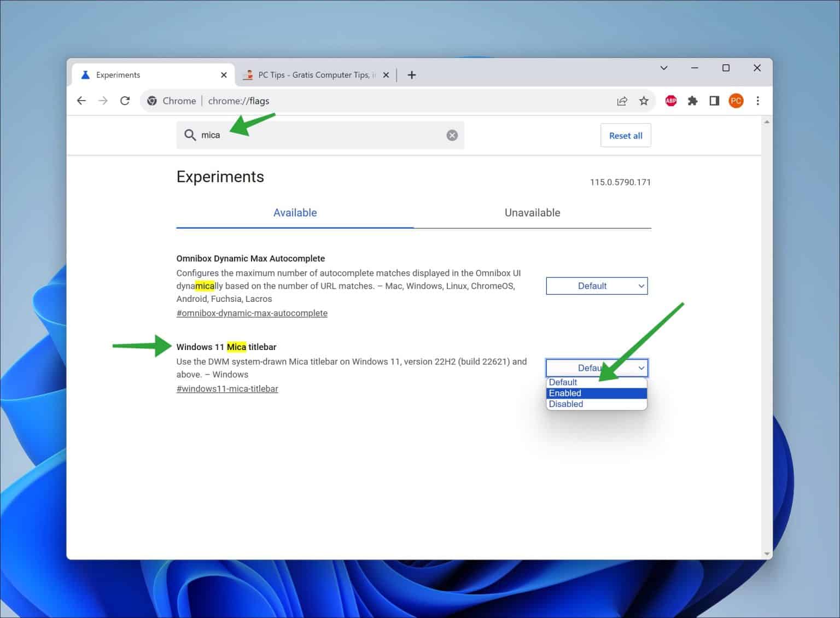The image size is (840, 618).
Task: Reload the page with the refresh icon
Action: click(125, 101)
